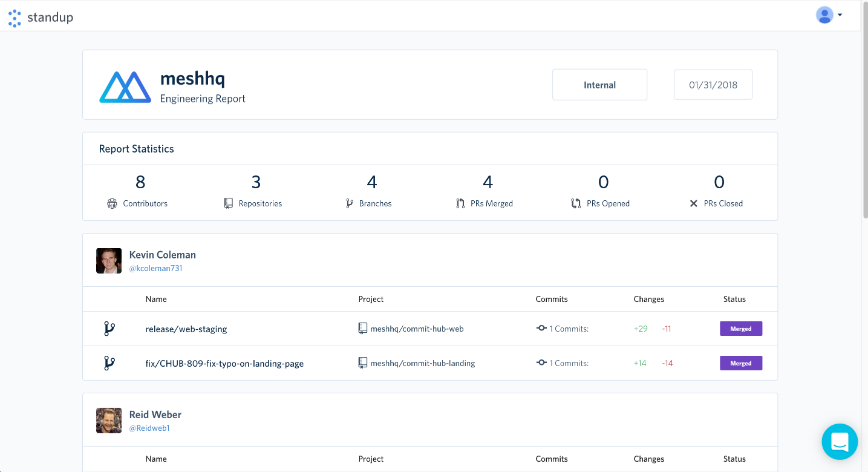Click the standup brand text
868x472 pixels.
click(x=50, y=18)
